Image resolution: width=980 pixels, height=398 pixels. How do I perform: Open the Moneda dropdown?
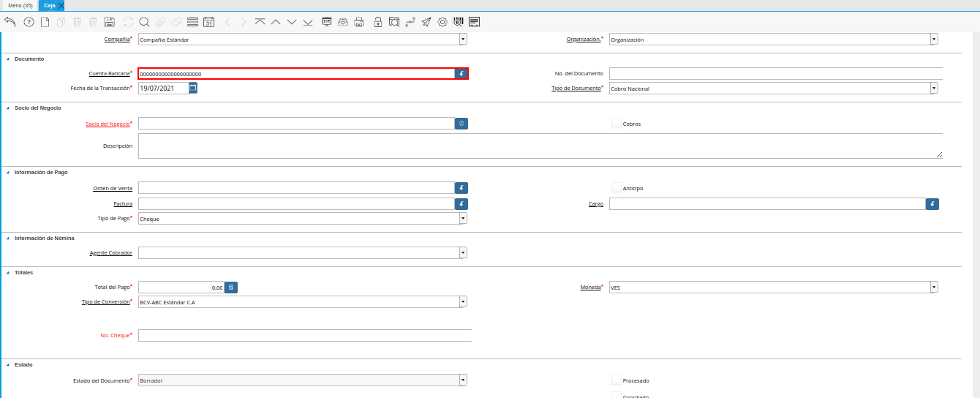pyautogui.click(x=934, y=288)
